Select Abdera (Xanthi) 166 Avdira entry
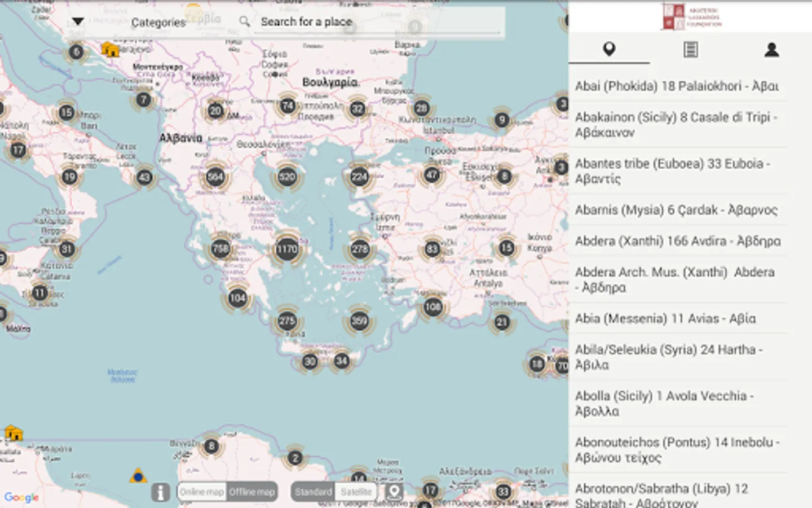Viewport: 812px width, 508px height. point(678,241)
